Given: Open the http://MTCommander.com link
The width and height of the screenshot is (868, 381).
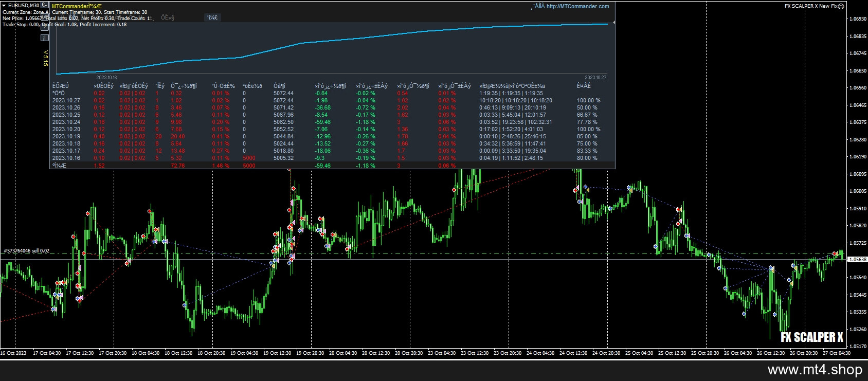Looking at the screenshot, I should pyautogui.click(x=577, y=6).
